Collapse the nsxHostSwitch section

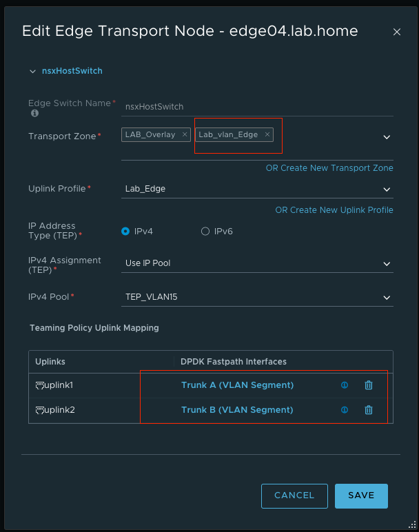pyautogui.click(x=32, y=71)
